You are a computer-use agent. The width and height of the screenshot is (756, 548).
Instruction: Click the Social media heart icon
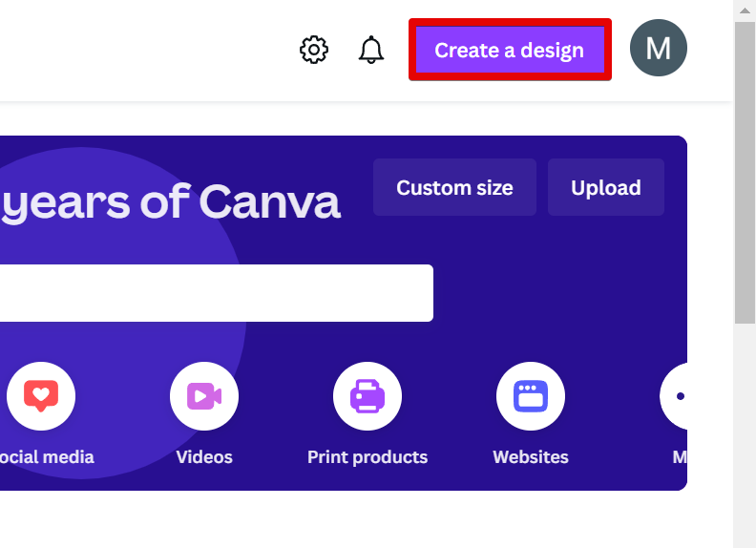tap(41, 395)
